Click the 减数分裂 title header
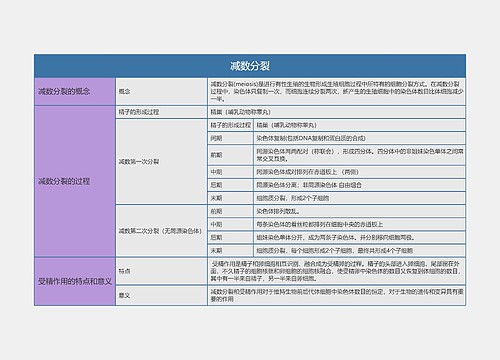Image resolution: width=500 pixels, height=360 pixels. tap(250, 66)
